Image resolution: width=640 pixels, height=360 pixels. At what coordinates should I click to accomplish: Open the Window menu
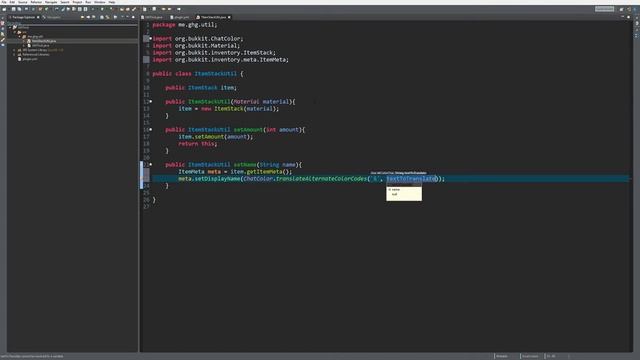100,2
